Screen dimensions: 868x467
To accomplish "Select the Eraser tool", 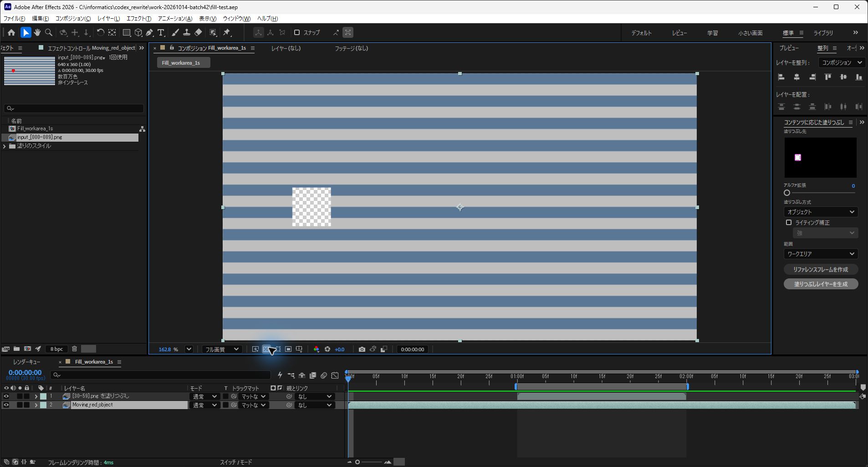I will [x=198, y=32].
